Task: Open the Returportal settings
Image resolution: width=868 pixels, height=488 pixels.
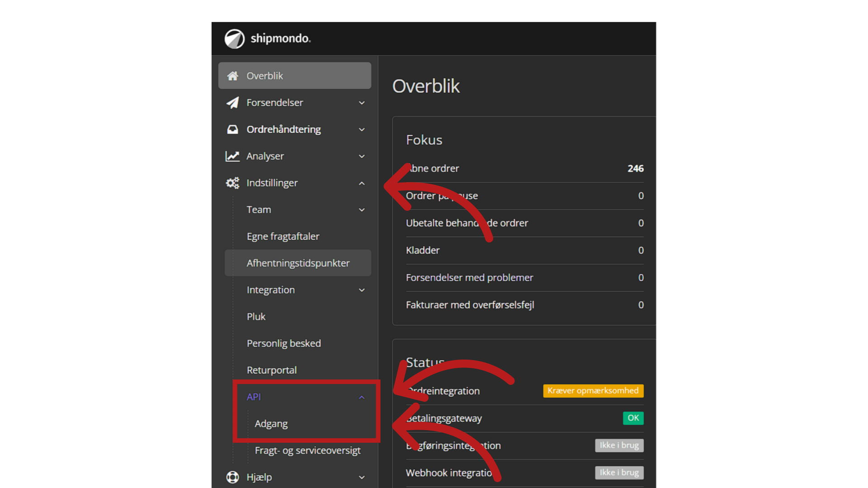Action: click(x=298, y=370)
